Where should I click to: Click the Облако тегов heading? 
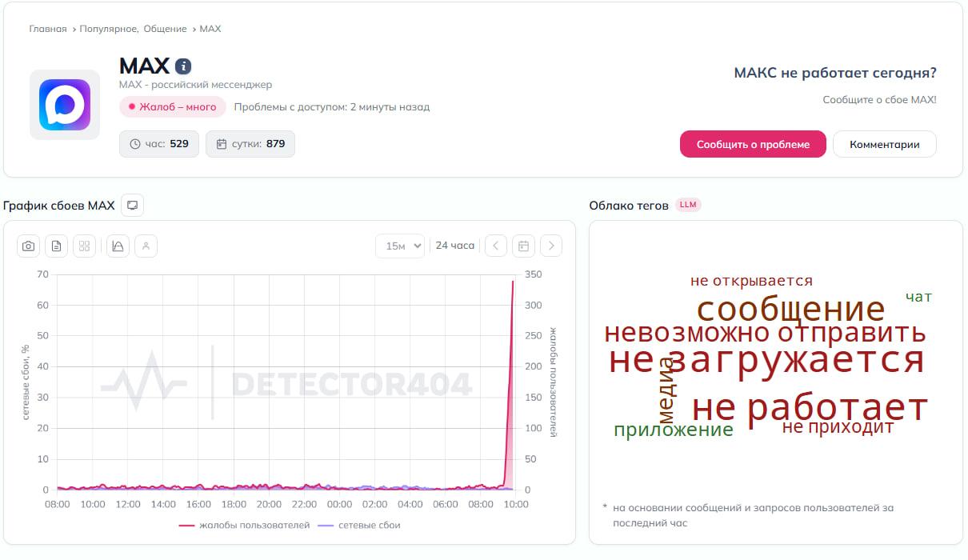(x=629, y=205)
